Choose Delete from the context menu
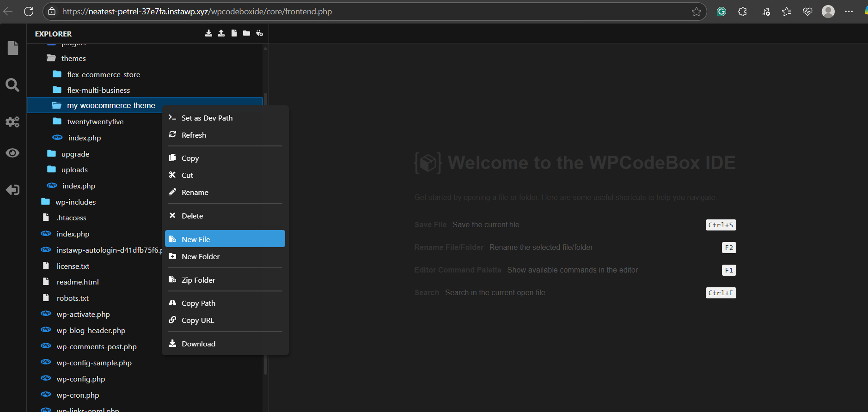Screen dimensions: 868x412 225,216
